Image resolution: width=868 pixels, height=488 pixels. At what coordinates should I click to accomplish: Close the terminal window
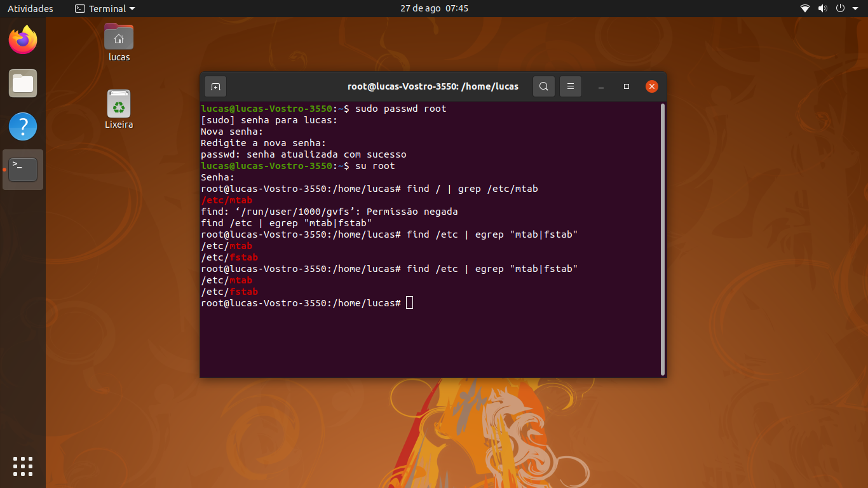click(x=652, y=86)
